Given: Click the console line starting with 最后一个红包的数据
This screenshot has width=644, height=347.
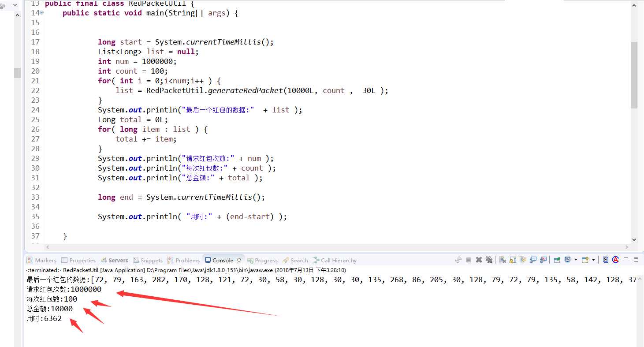Looking at the screenshot, I should point(331,280).
